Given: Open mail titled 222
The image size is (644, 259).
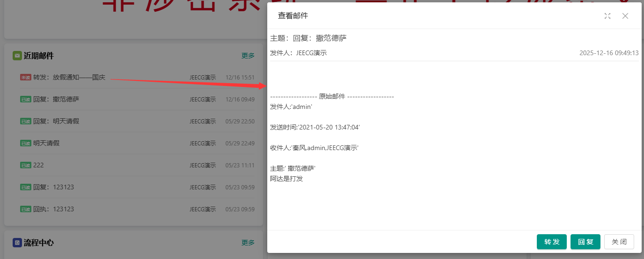Looking at the screenshot, I should pyautogui.click(x=38, y=165).
